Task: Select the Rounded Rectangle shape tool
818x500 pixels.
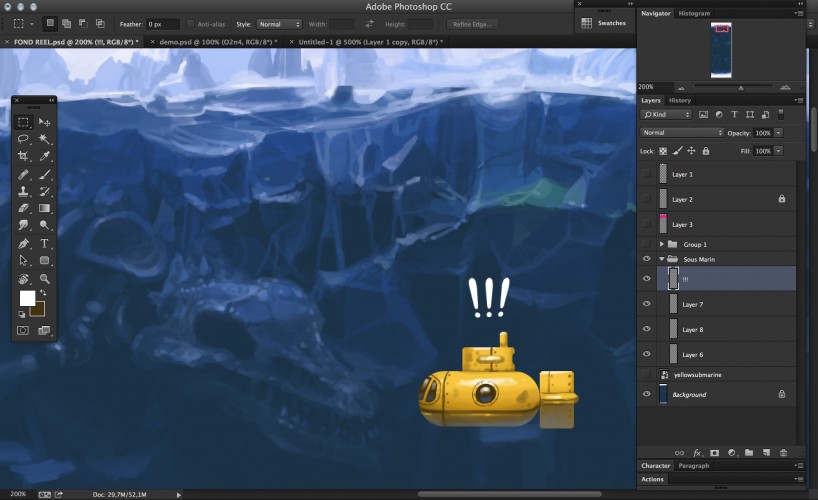Action: [44, 260]
